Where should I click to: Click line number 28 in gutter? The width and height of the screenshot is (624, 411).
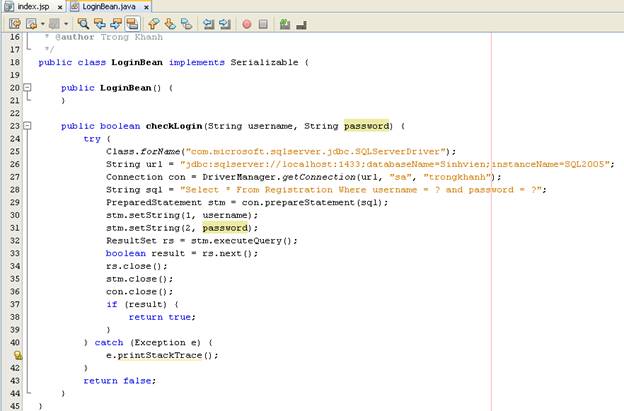click(15, 189)
